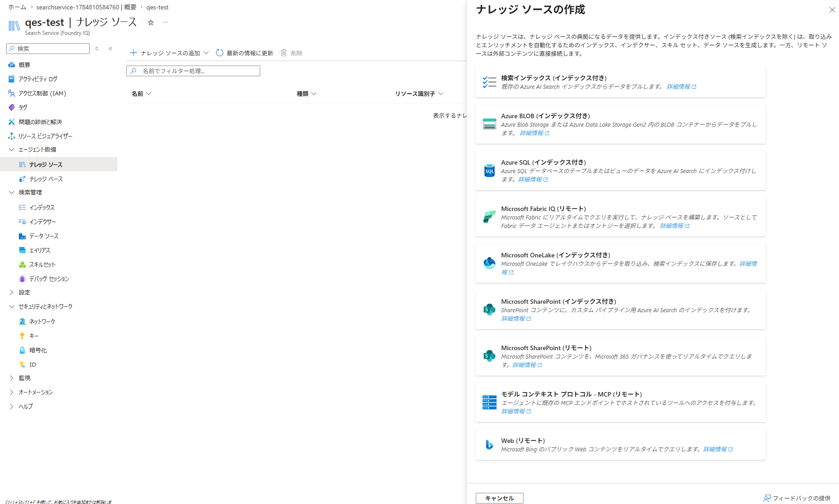Select 検索インデックス (インデックス付き) card icon
839x504 pixels.
pos(489,82)
